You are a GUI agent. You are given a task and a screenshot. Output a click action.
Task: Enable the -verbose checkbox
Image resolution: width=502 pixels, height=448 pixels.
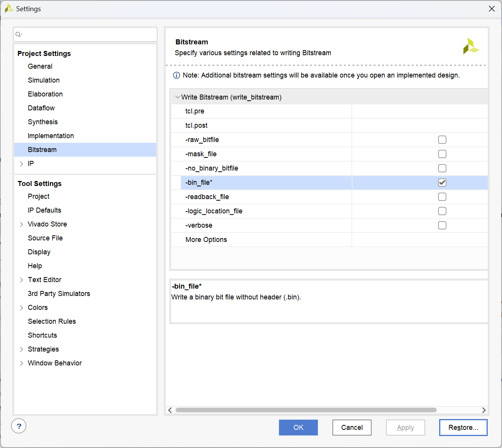pyautogui.click(x=442, y=225)
